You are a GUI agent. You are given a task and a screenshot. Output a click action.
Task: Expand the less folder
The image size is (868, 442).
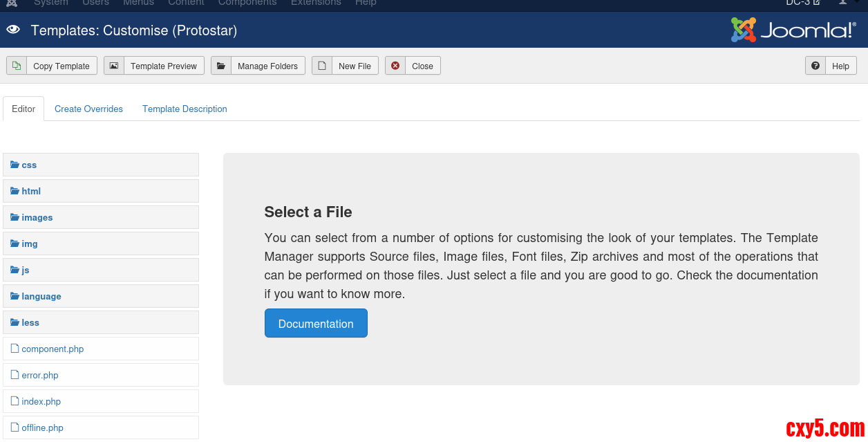pos(30,322)
